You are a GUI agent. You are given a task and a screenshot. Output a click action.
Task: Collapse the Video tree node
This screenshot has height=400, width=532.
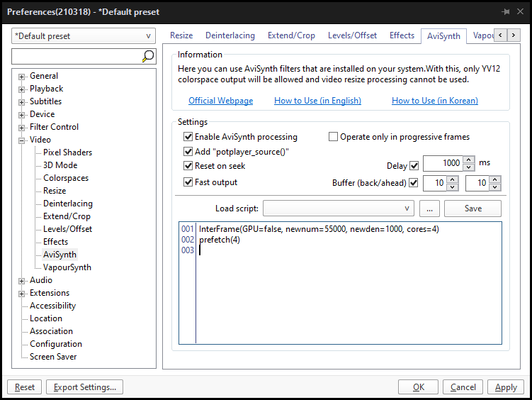tap(21, 140)
